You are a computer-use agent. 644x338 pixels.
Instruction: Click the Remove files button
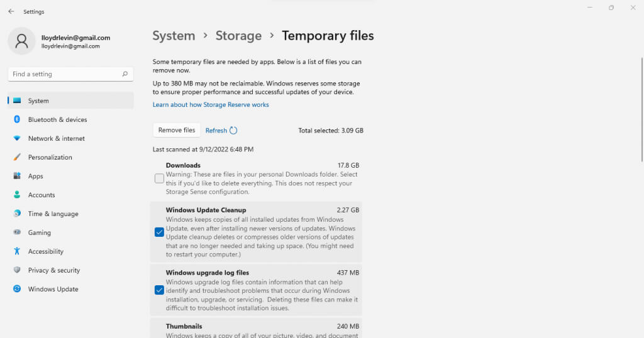(177, 130)
